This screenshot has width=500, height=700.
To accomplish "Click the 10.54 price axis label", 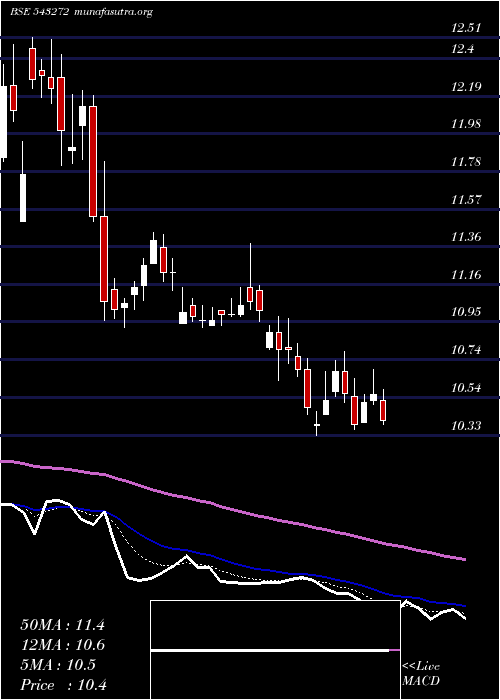I will coord(466,388).
